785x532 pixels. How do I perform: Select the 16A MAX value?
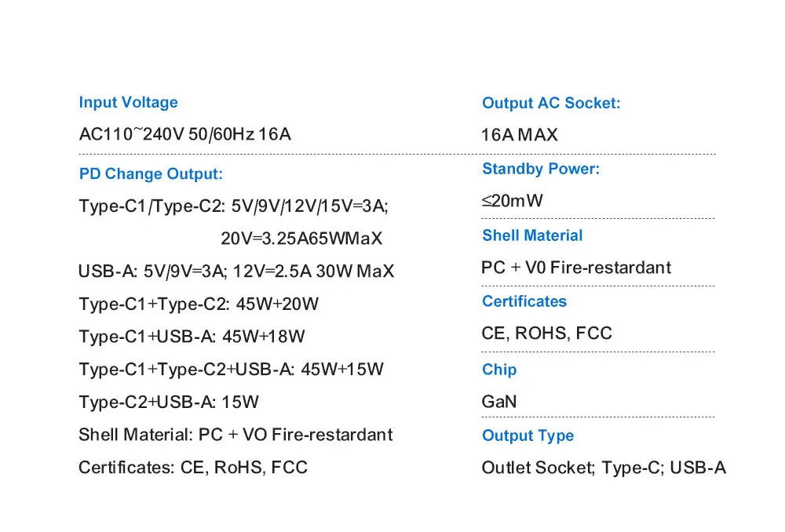(520, 135)
